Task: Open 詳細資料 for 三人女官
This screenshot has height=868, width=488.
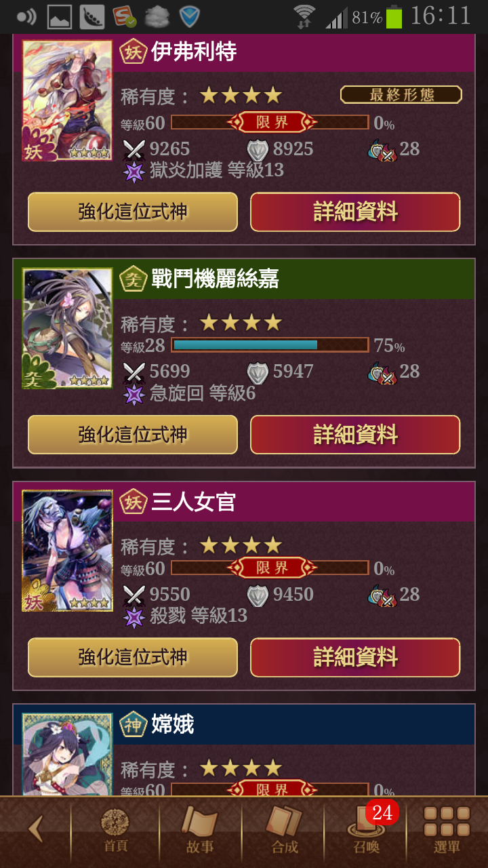Action: [x=355, y=657]
